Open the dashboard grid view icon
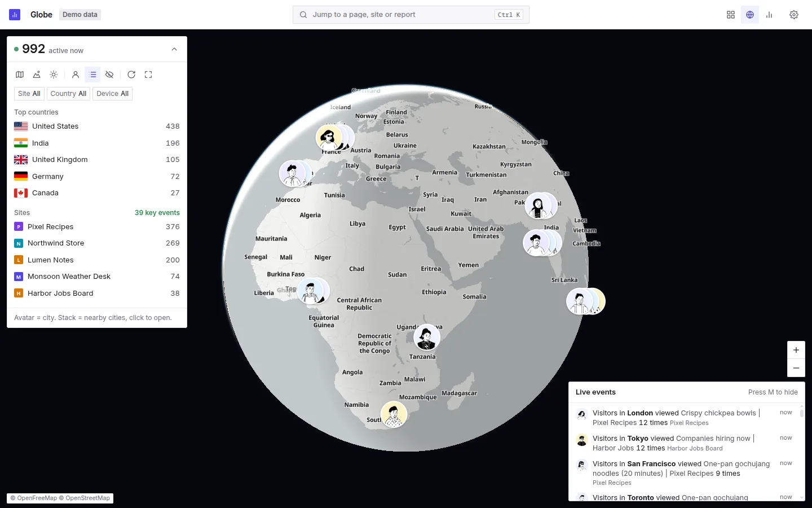This screenshot has height=508, width=812. click(731, 15)
